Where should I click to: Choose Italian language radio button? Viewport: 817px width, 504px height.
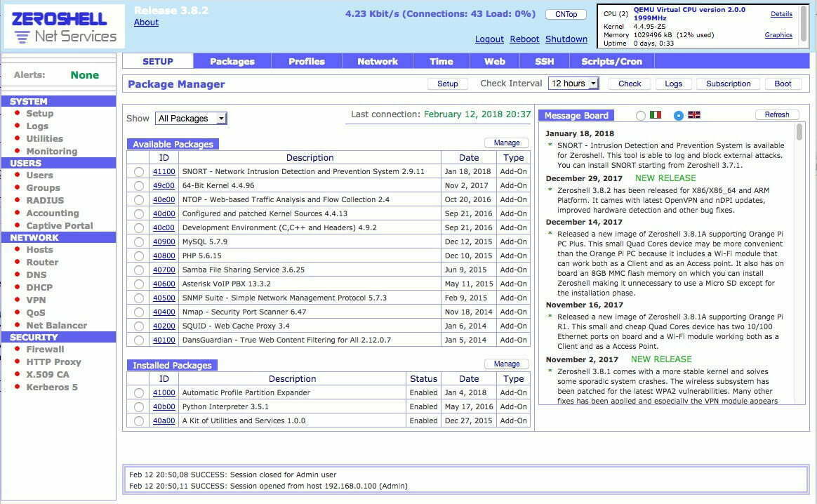click(x=640, y=116)
